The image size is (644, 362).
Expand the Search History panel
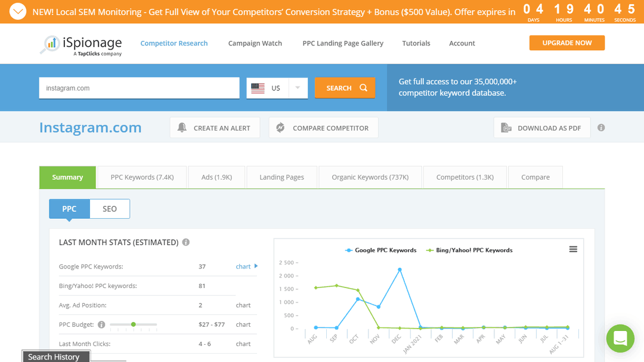click(x=56, y=356)
